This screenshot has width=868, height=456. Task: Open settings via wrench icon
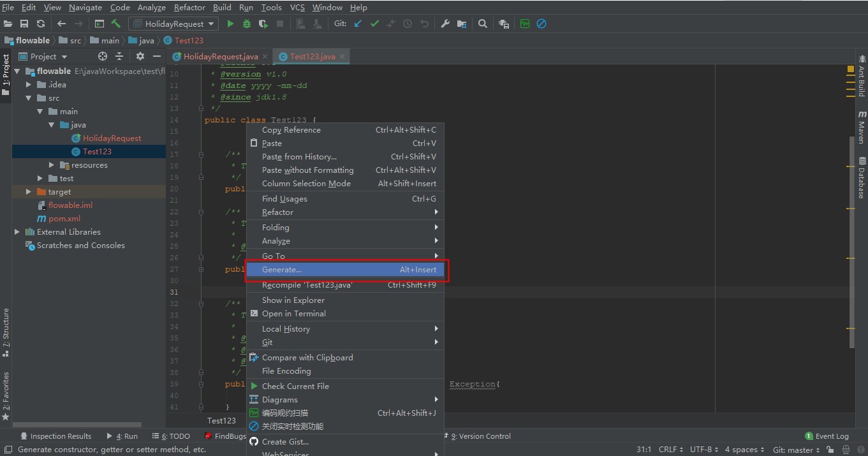(445, 24)
